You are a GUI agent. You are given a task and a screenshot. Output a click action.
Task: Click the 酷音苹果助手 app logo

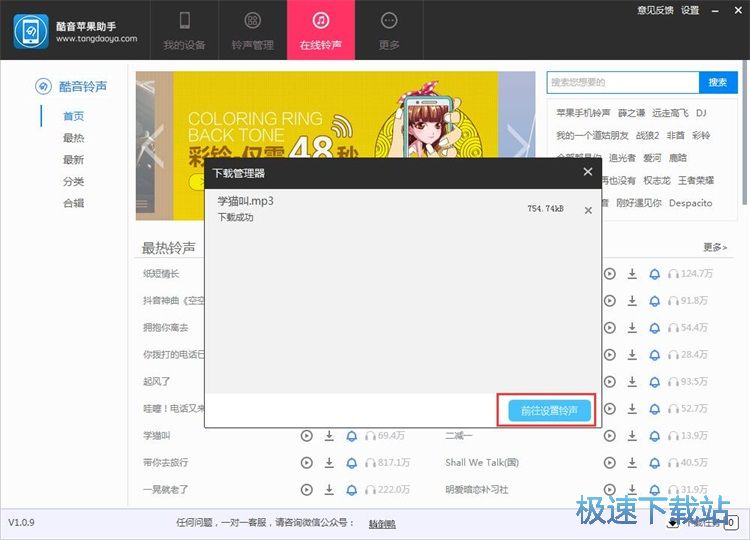[31, 31]
